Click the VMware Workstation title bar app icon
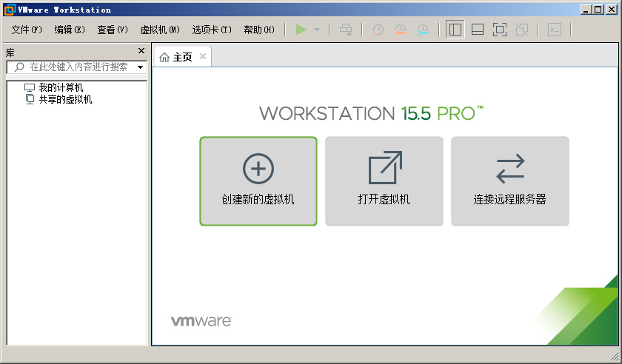Viewport: 622px width, 364px height. (x=9, y=10)
